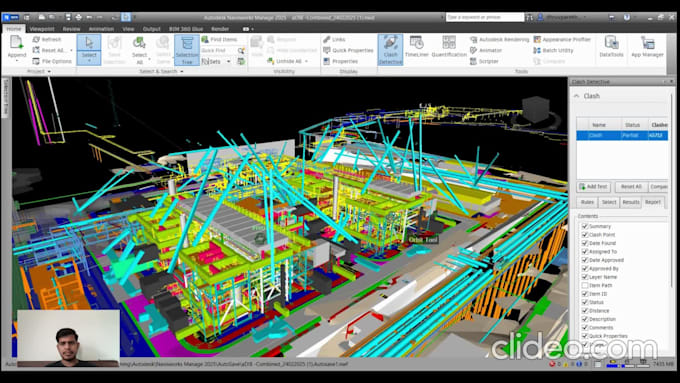Click the Selection Tree docked side tab
Viewport: 680px width, 383px height.
(x=6, y=97)
